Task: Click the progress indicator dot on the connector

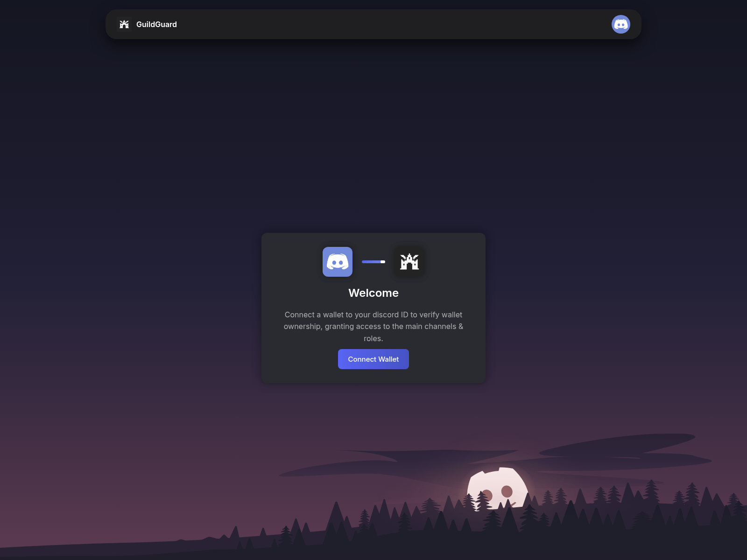Action: coord(383,262)
